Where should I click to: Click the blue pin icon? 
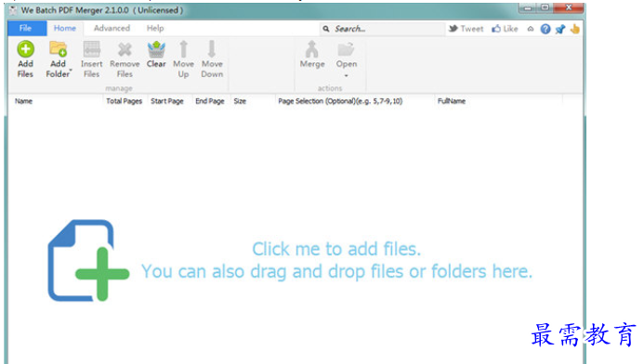(x=560, y=29)
